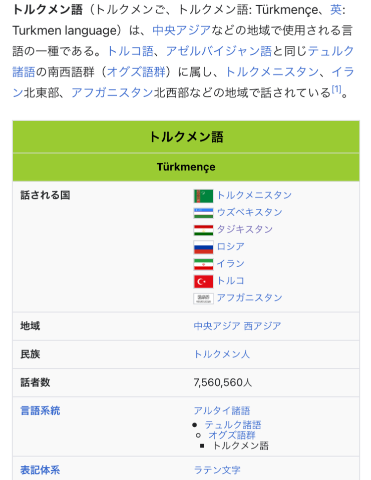This screenshot has height=480, width=371.
Task: Open the 中央アジア link in intro paragraph
Action: click(x=182, y=30)
